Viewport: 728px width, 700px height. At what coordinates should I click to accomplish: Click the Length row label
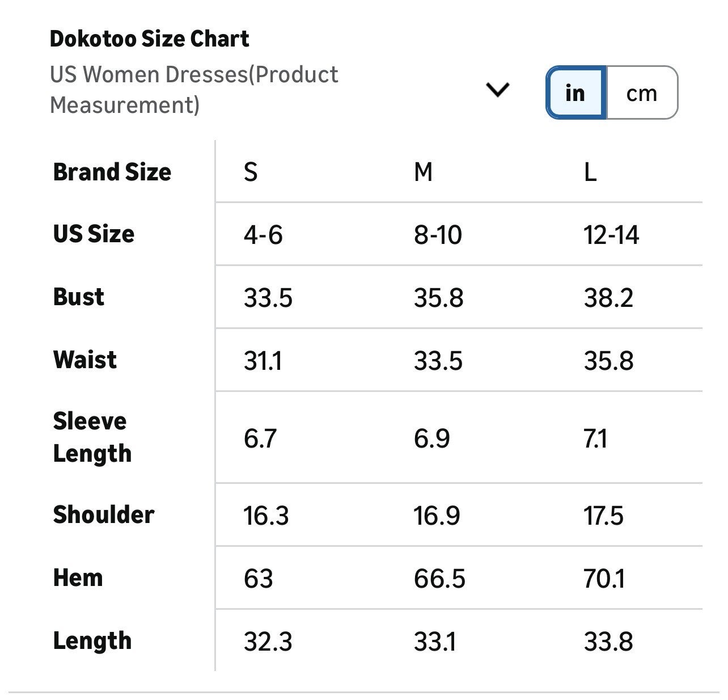coord(92,640)
